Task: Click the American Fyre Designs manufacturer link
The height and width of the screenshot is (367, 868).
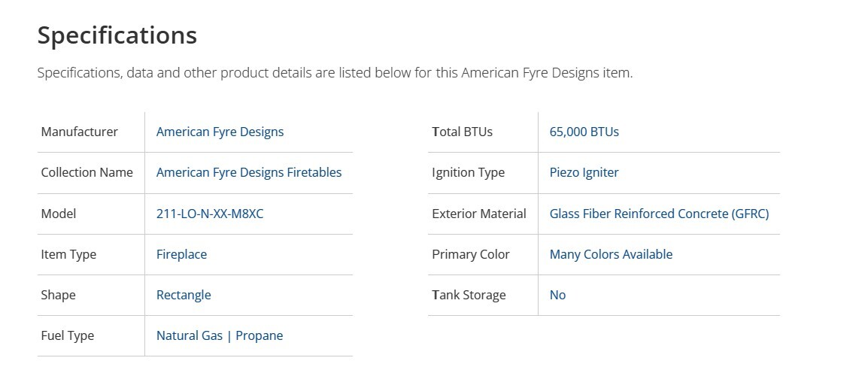Action: 220,132
